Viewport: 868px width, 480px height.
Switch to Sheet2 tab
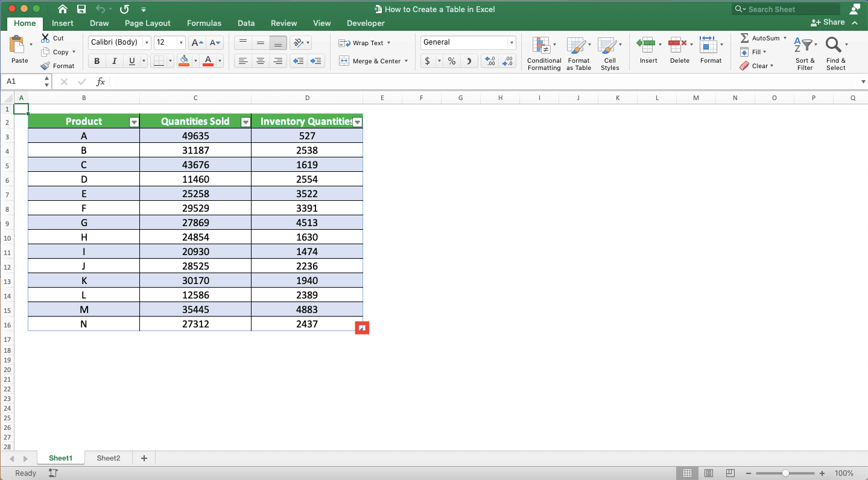[x=109, y=458]
